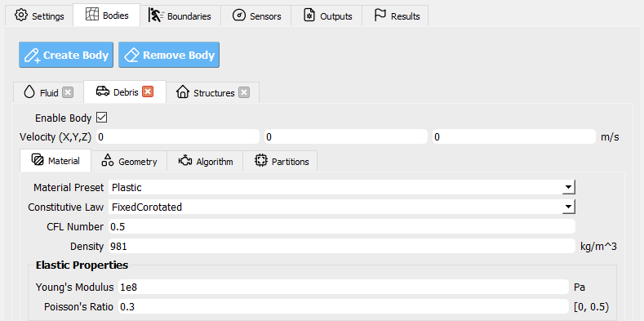The width and height of the screenshot is (644, 321).
Task: Focus the Density value field
Action: (x=342, y=246)
